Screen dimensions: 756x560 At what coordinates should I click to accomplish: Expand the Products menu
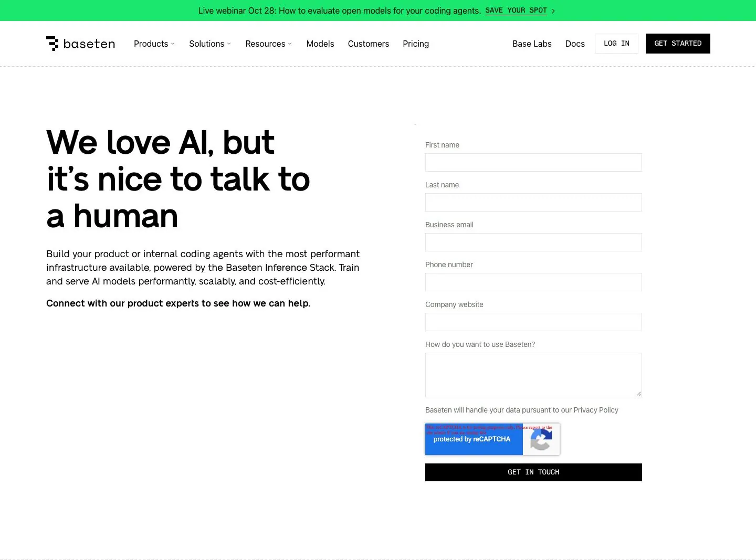tap(154, 44)
